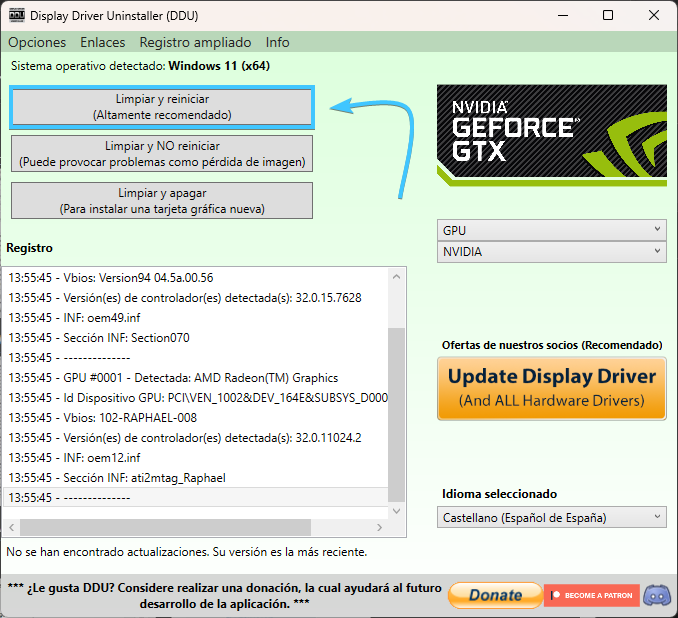Click log scrollbar up arrow
Screen dimensions: 678x618
[397, 277]
